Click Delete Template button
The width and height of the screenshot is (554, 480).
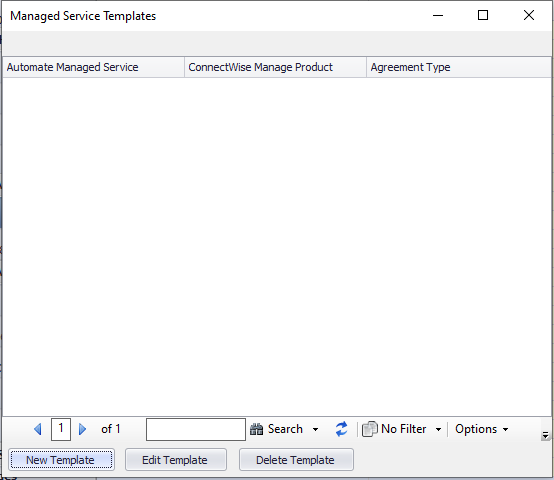click(x=296, y=460)
